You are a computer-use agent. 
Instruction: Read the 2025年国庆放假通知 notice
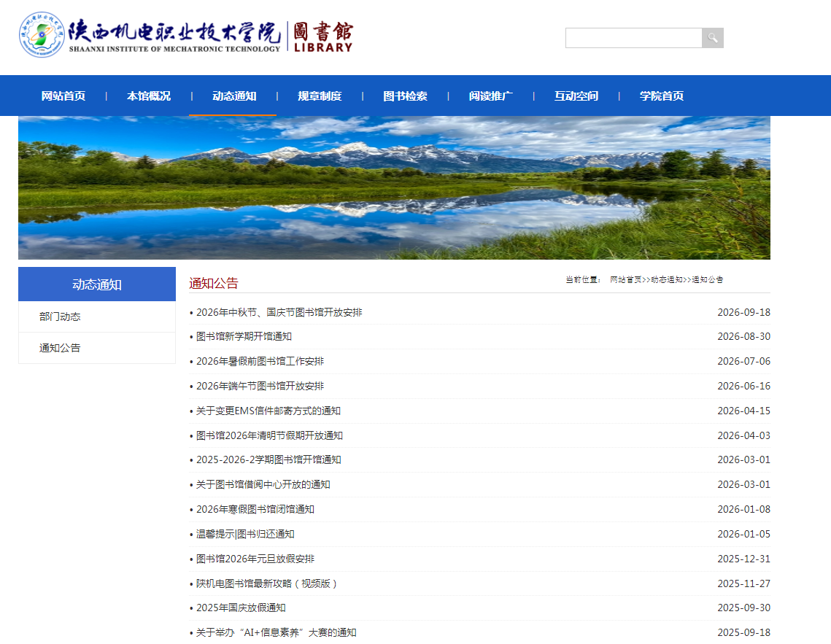[x=241, y=608]
